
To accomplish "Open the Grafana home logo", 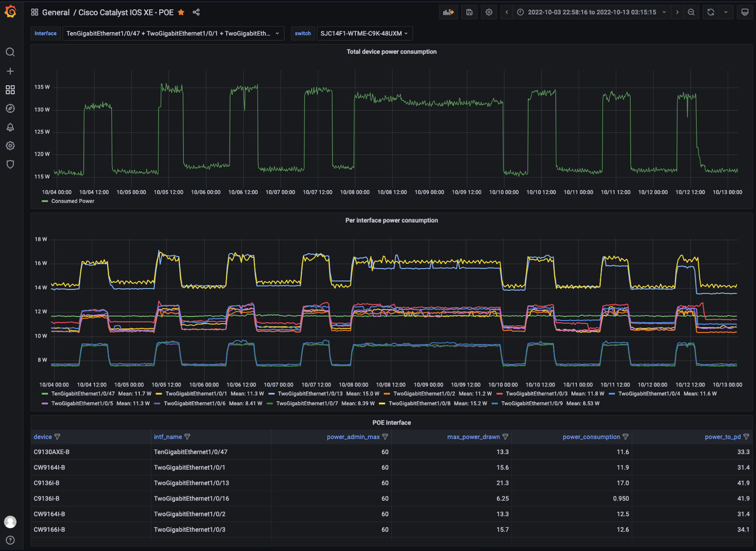I will (10, 11).
